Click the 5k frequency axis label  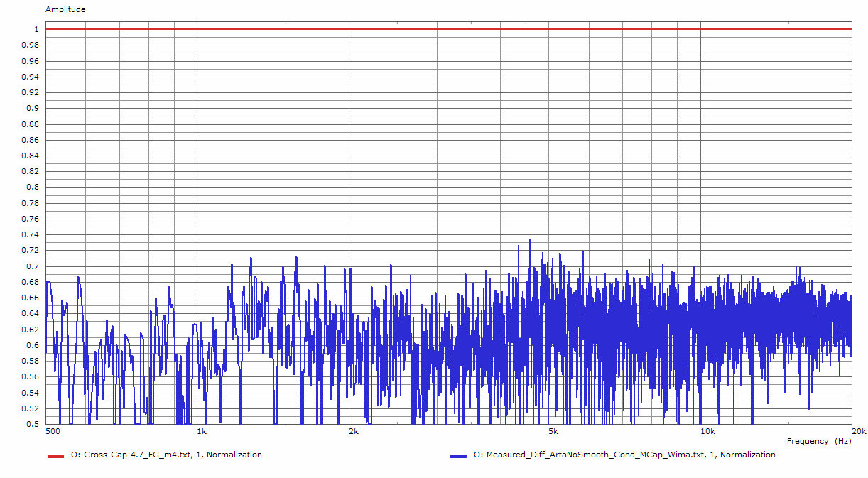tap(553, 431)
